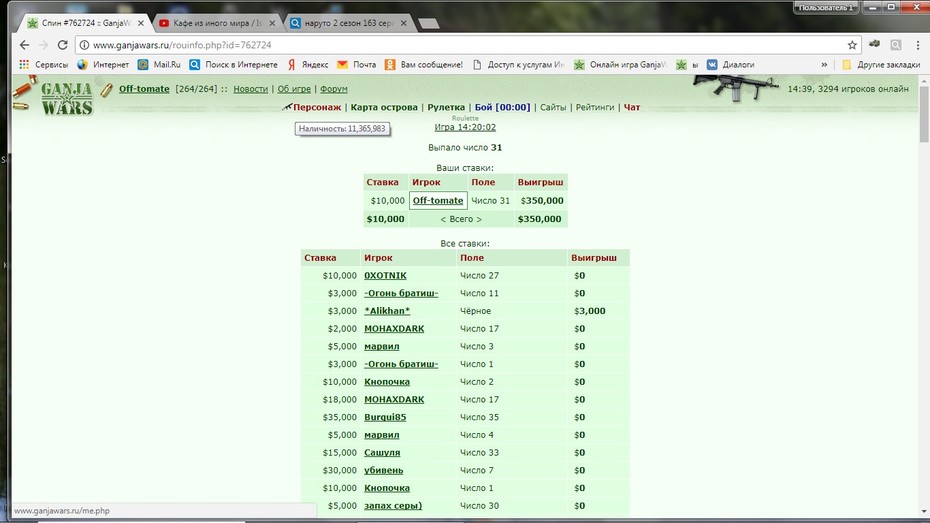The height and width of the screenshot is (523, 930).
Task: Open Off-tomate profile link in header
Action: 144,89
